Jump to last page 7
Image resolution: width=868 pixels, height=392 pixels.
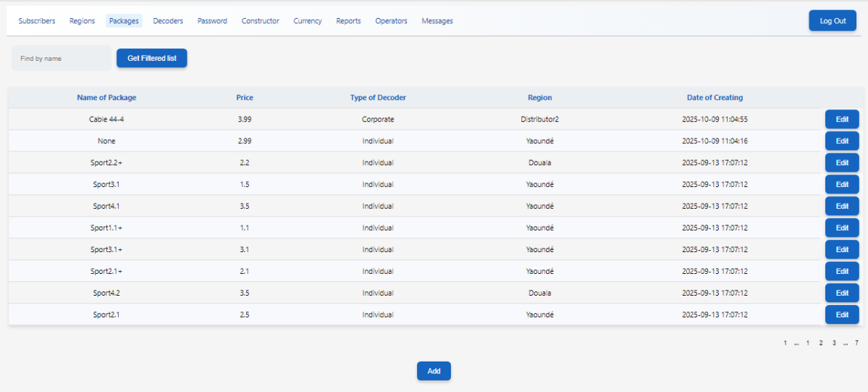coord(856,343)
